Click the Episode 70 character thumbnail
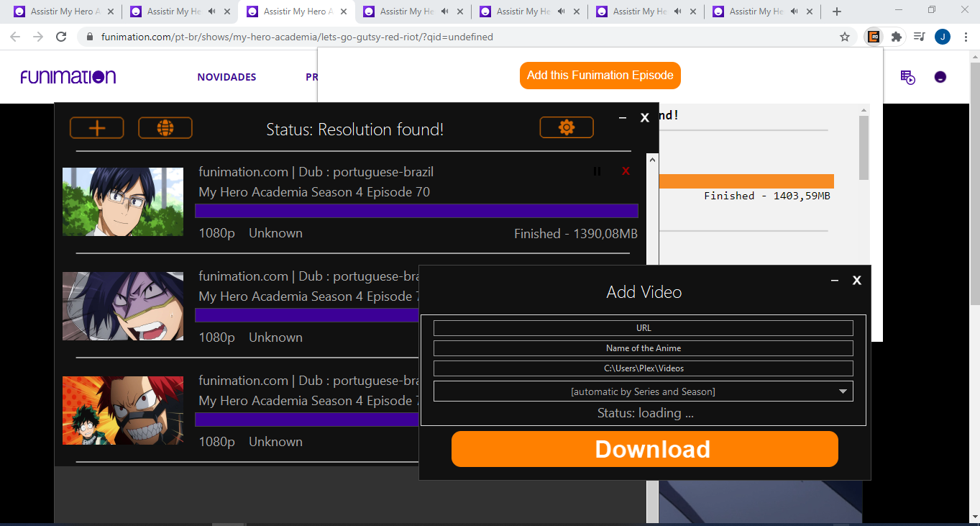The height and width of the screenshot is (526, 980). click(122, 201)
